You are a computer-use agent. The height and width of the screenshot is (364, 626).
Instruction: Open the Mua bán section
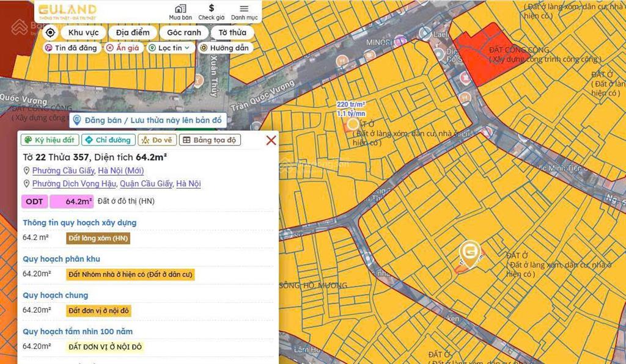click(x=180, y=12)
